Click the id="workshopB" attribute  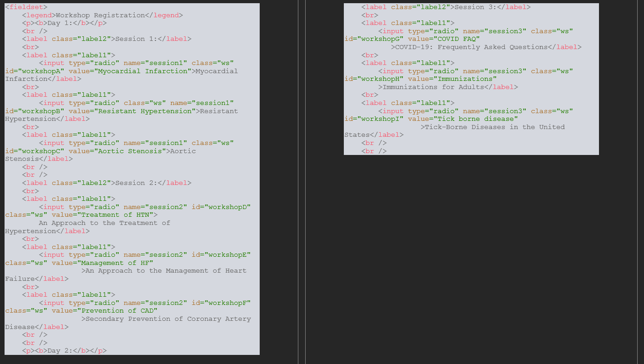(x=35, y=111)
